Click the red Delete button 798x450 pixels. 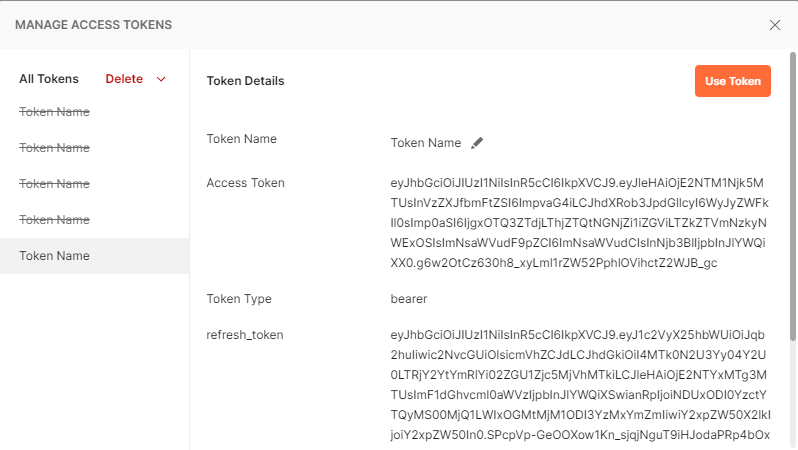[124, 79]
